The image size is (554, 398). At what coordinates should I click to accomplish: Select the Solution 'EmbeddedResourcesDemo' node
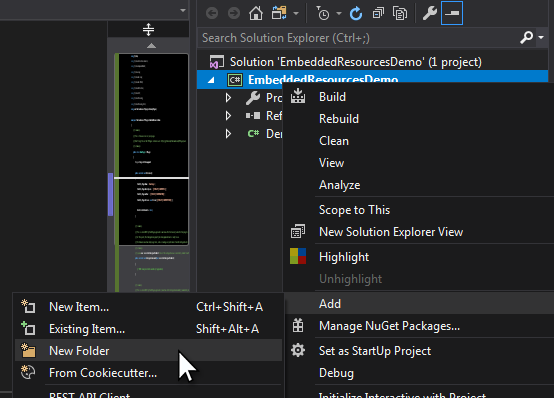click(x=356, y=62)
